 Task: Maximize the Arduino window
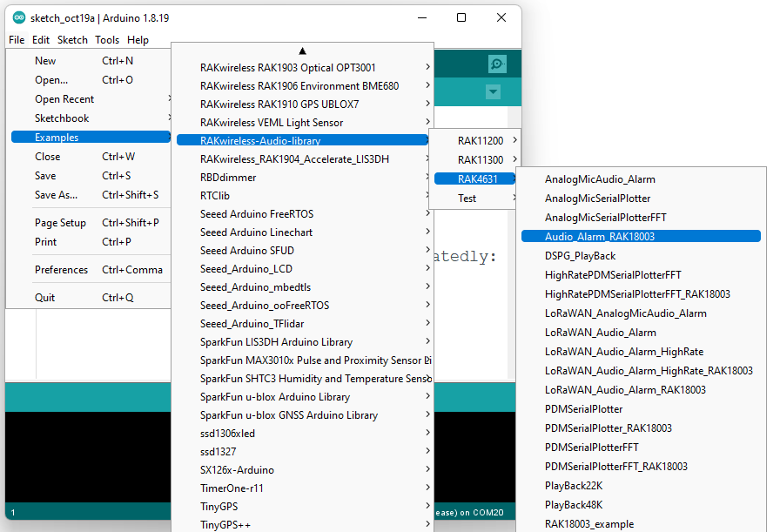pyautogui.click(x=461, y=17)
